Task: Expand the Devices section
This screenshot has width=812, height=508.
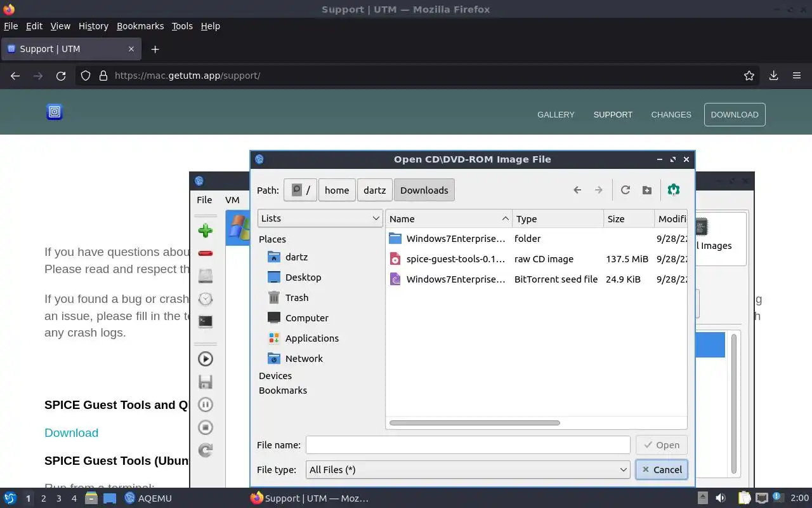Action: point(275,376)
